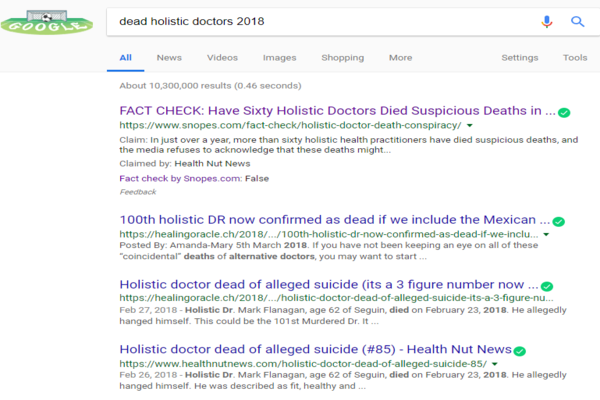Click the healthnutnews.com URL
Screen dimensions: 600x400
(x=303, y=364)
